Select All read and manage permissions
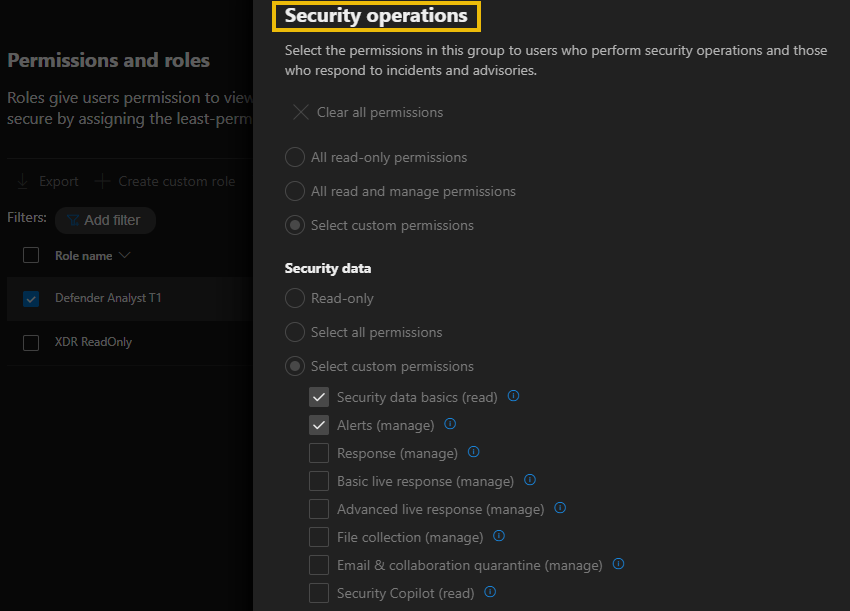 [x=295, y=191]
